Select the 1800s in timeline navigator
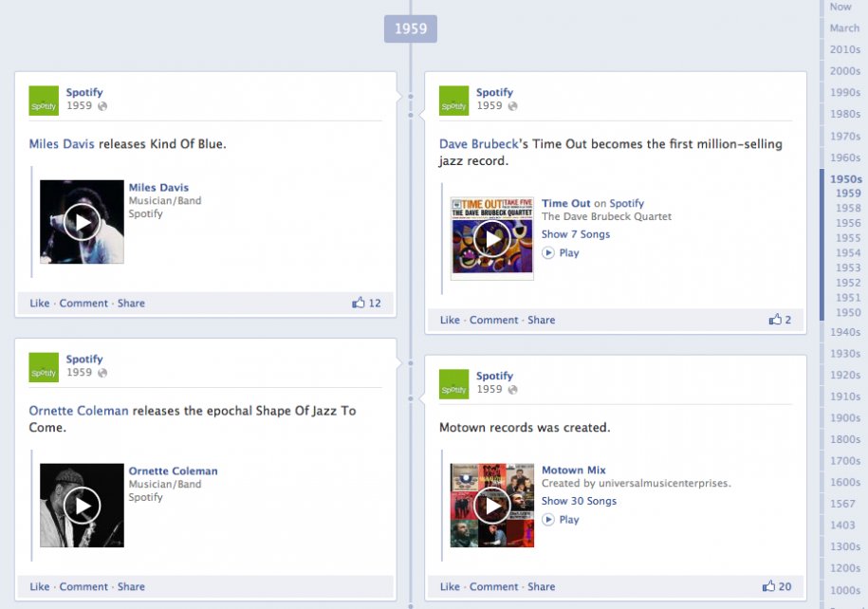 (844, 439)
